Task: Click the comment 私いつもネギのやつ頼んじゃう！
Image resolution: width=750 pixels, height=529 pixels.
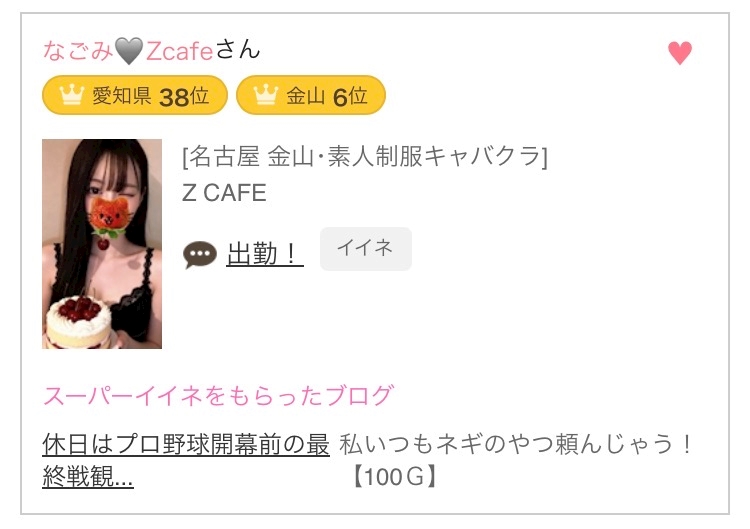Action: [516, 444]
